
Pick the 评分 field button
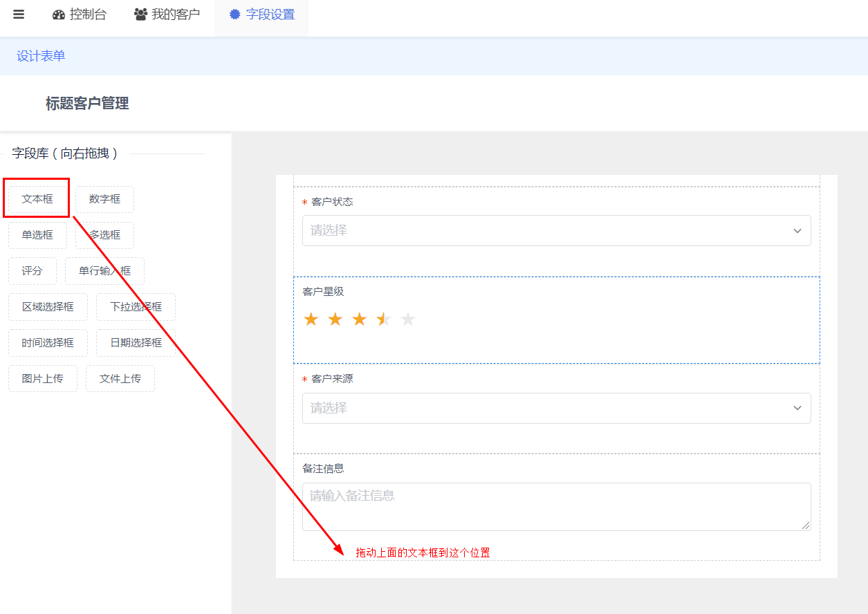coord(33,271)
